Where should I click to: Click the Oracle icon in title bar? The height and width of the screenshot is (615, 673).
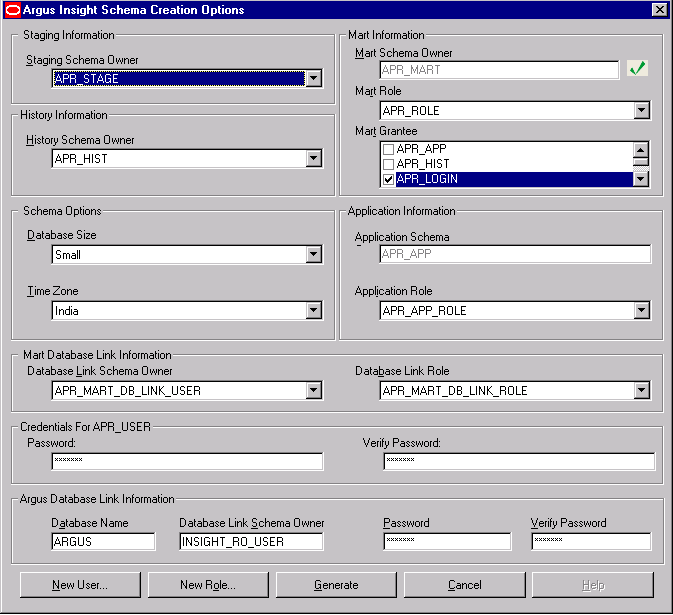coord(12,10)
